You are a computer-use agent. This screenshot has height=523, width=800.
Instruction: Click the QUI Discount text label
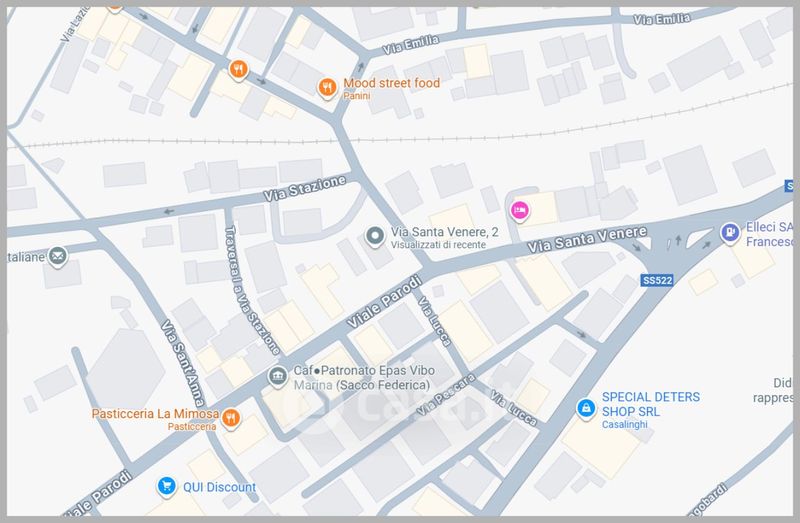click(218, 488)
